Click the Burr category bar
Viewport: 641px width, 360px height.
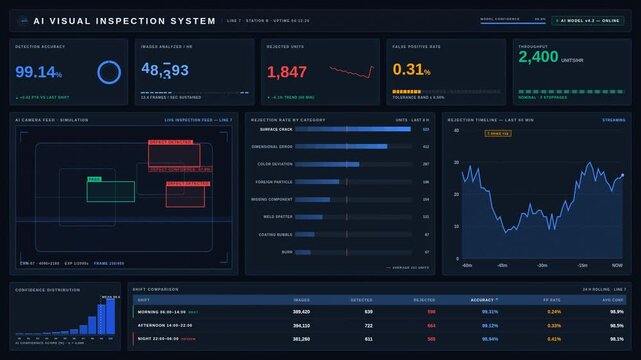point(303,252)
